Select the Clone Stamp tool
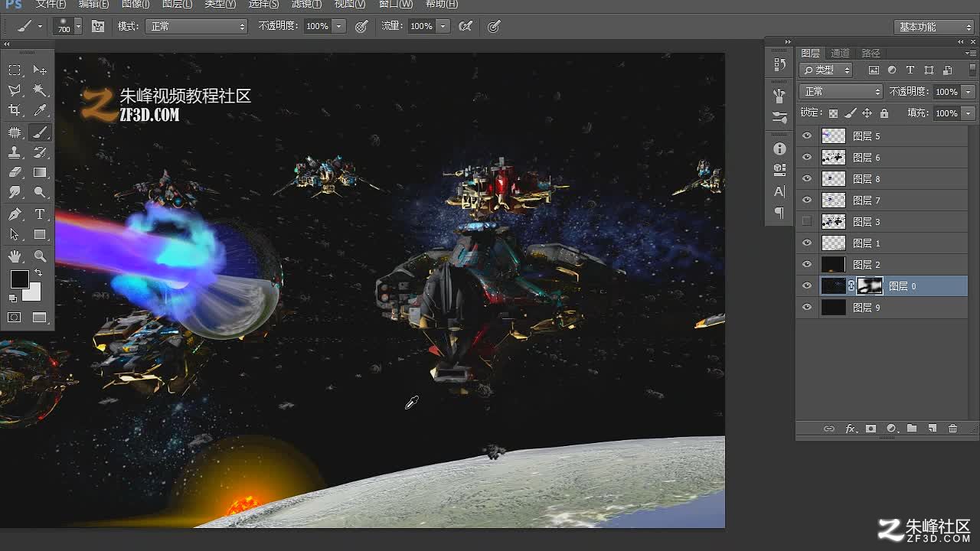Screen dimensions: 980x551 15,152
